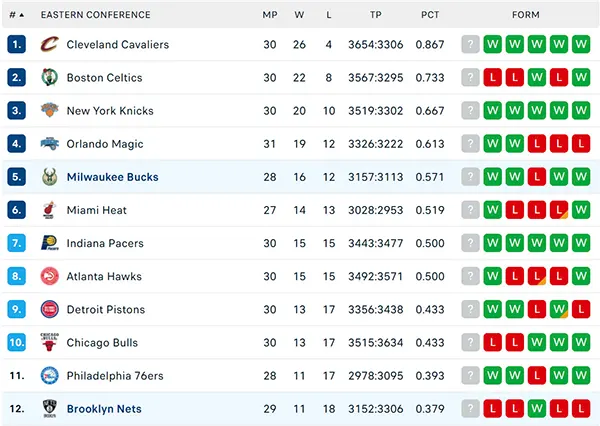Image resolution: width=600 pixels, height=426 pixels.
Task: Open the Brooklyn Nets team link
Action: (x=104, y=409)
